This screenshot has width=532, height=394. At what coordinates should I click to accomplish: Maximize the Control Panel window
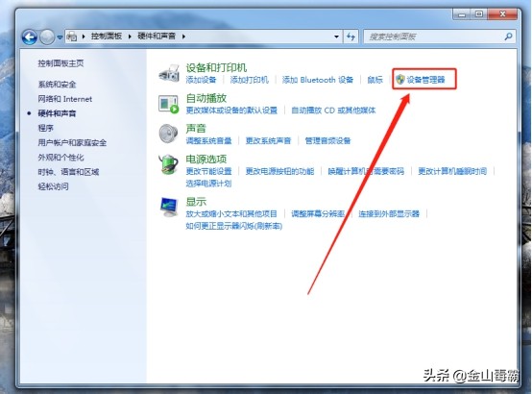[479, 14]
